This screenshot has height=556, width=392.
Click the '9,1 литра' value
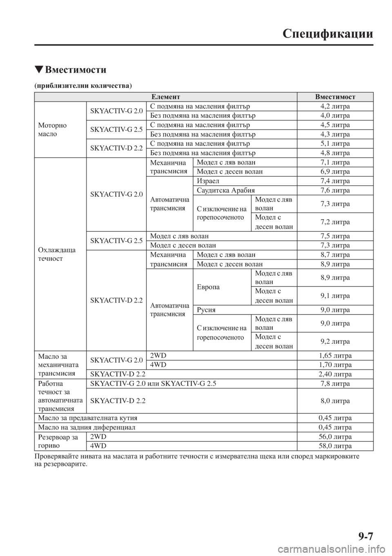point(335,296)
